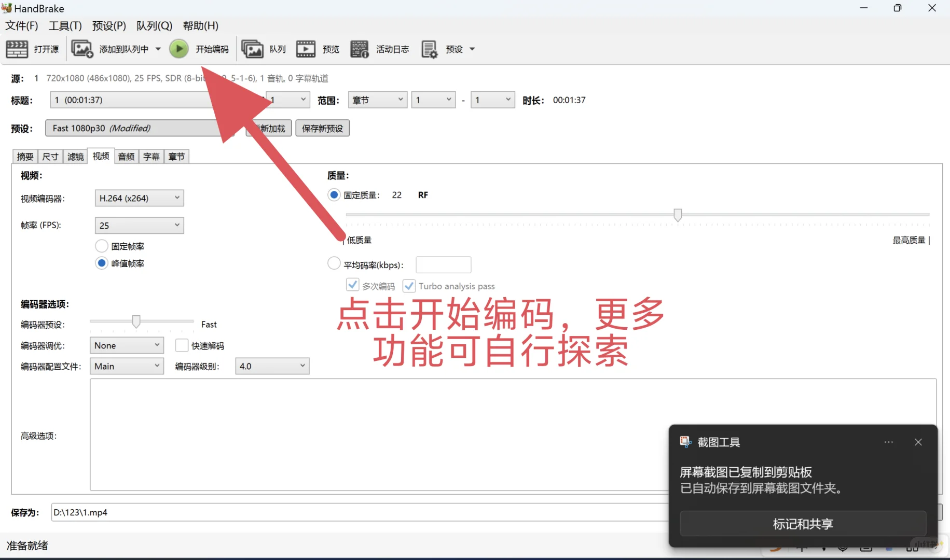Click the 高级选项 advanced options text box
Screen dimensions: 950x560
pyautogui.click(x=513, y=435)
